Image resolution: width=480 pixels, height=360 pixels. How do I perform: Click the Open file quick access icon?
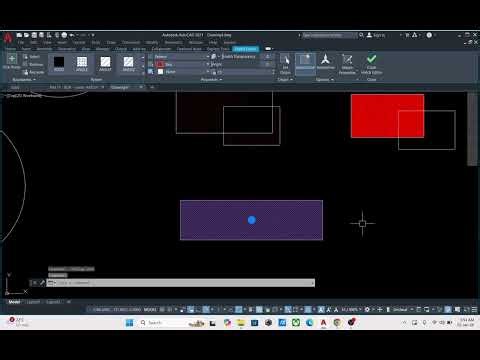pos(27,35)
